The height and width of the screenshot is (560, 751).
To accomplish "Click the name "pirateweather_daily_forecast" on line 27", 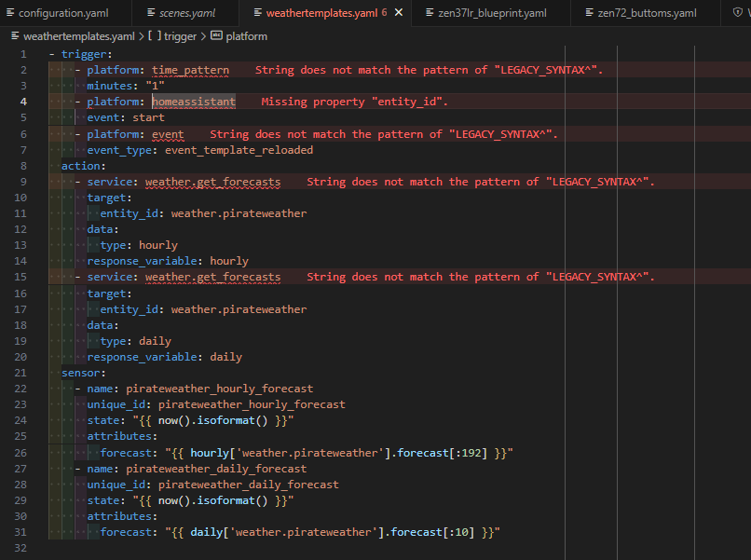I will pyautogui.click(x=216, y=469).
